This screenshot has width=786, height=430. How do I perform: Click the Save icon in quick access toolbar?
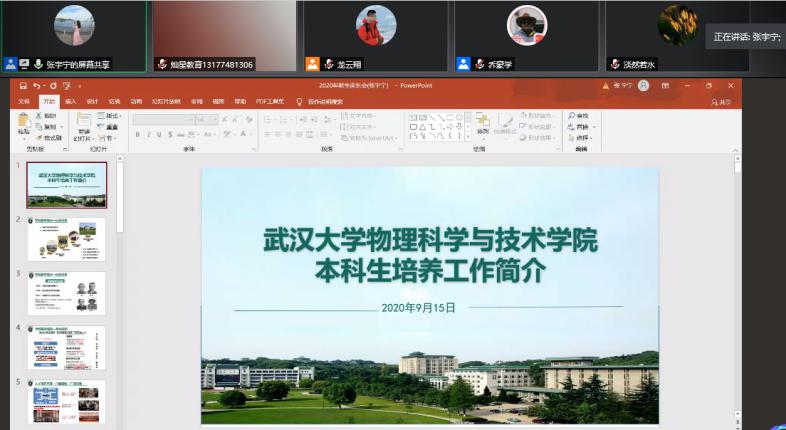[23, 86]
